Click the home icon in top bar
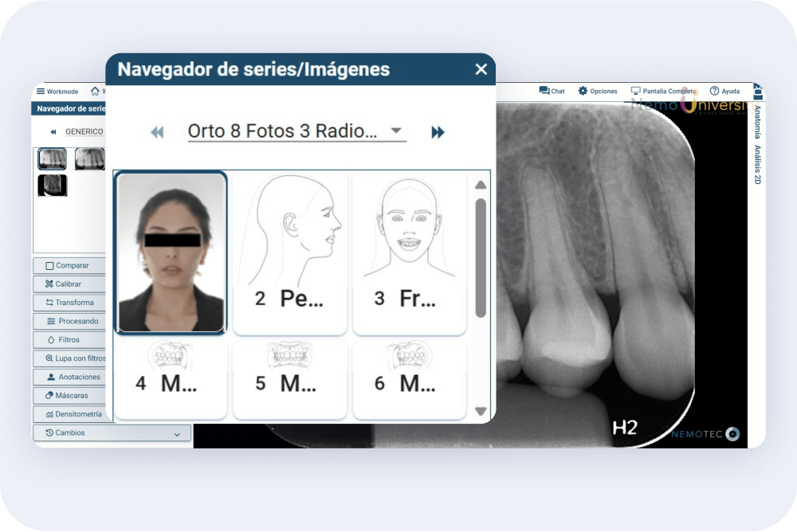 95,92
